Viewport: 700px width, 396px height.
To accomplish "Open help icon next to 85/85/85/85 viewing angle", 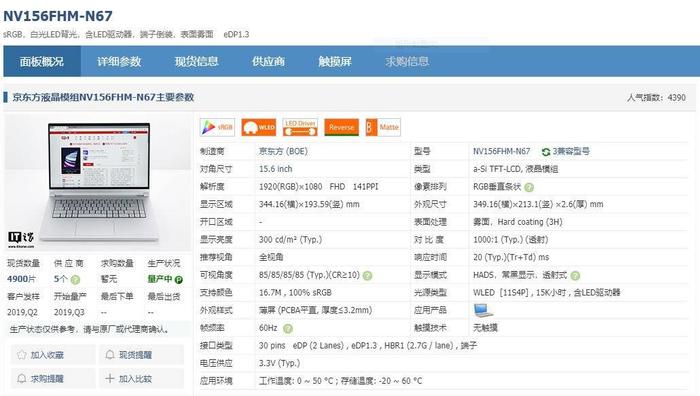I will 367,275.
